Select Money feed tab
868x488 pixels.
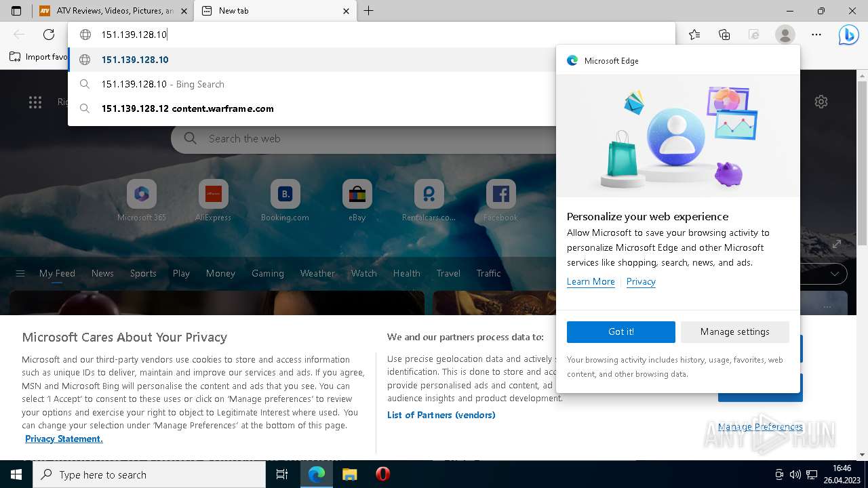220,273
